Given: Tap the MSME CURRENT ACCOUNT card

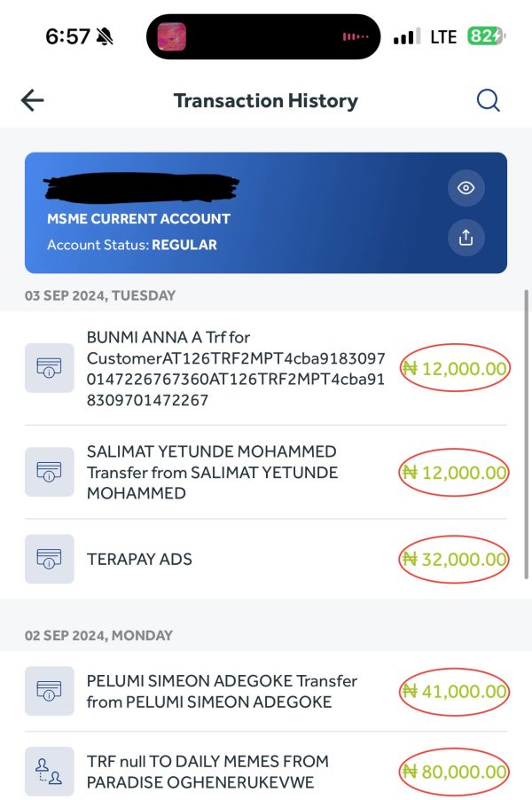Looking at the screenshot, I should pos(266,213).
